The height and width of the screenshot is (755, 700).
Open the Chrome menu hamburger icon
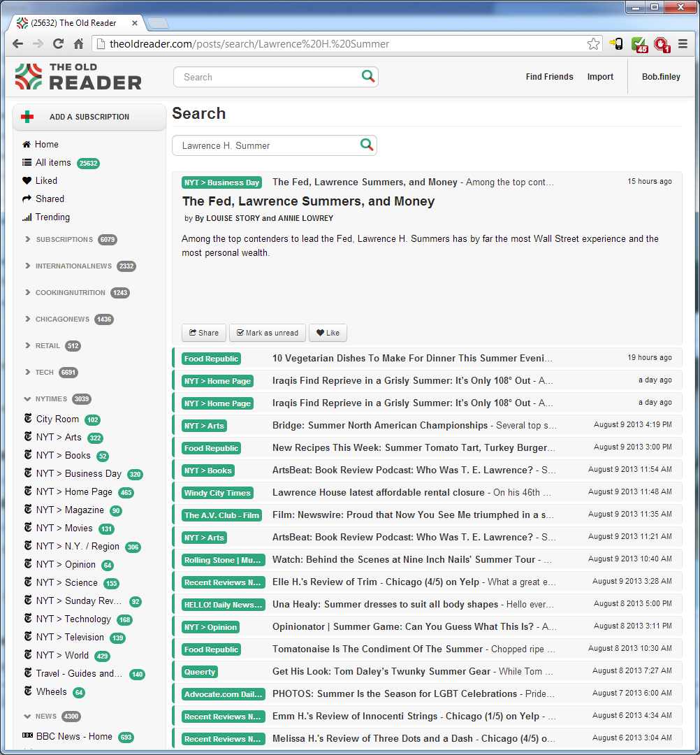pos(683,44)
